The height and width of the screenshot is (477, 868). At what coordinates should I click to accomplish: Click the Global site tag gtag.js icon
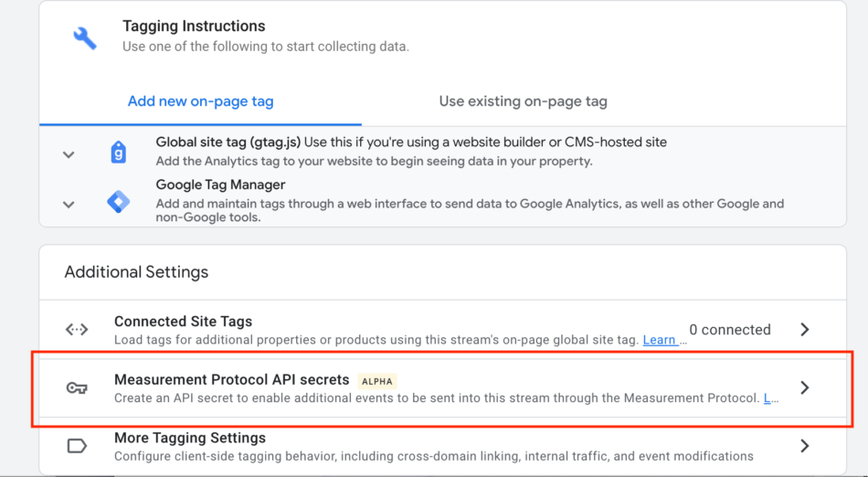coord(119,153)
